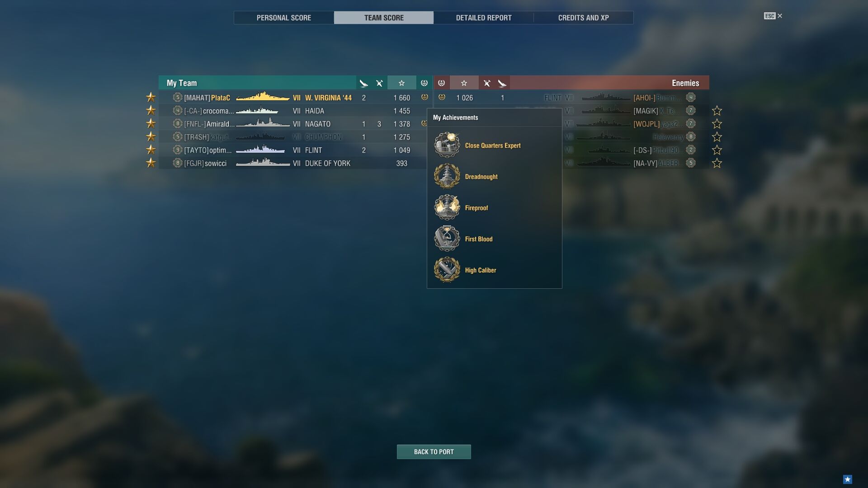Toggle compliment star for [NA-VY] enemy player
The width and height of the screenshot is (868, 488).
pyautogui.click(x=717, y=163)
